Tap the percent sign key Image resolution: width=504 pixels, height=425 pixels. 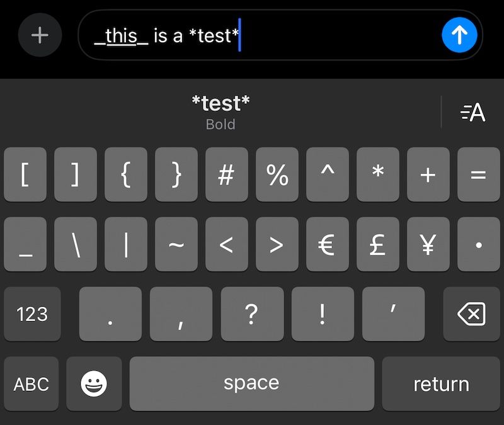tap(277, 175)
